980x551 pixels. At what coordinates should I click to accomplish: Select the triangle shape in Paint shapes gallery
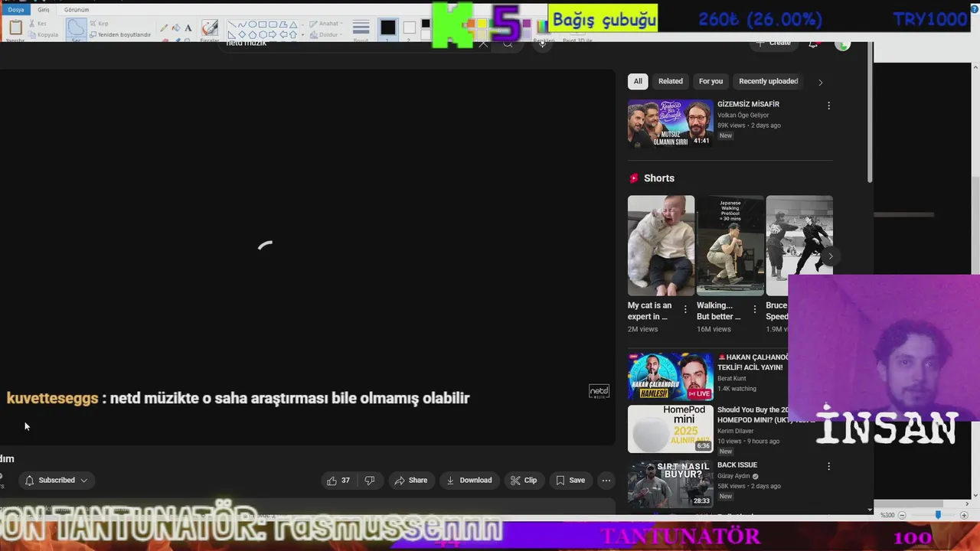(293, 24)
